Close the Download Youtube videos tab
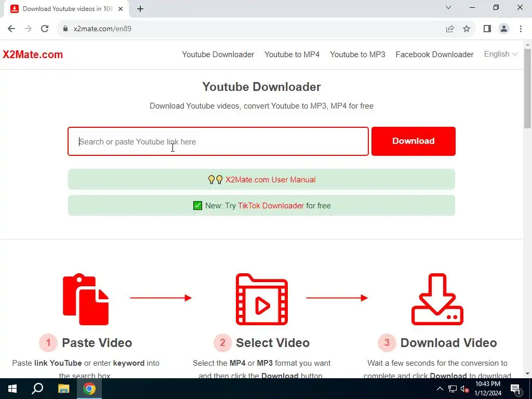This screenshot has height=399, width=532. point(121,9)
